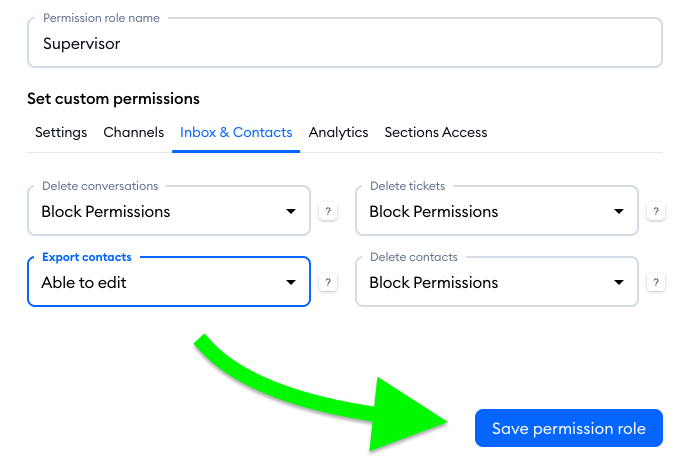
Task: Open the Delete tickets dropdown
Action: click(x=497, y=211)
